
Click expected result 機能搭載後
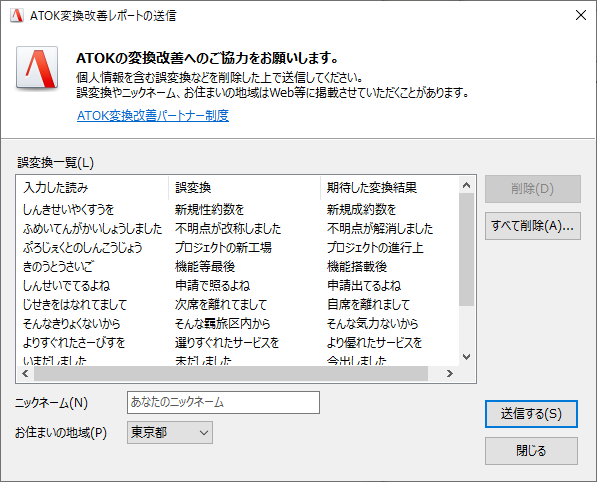point(357,267)
